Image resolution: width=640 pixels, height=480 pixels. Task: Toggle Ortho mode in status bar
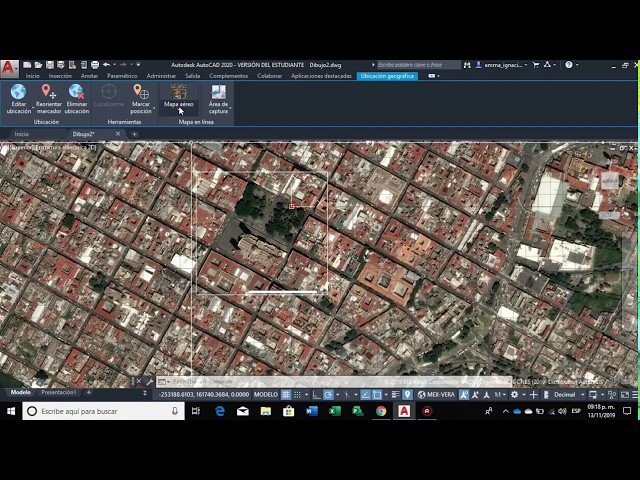point(316,395)
